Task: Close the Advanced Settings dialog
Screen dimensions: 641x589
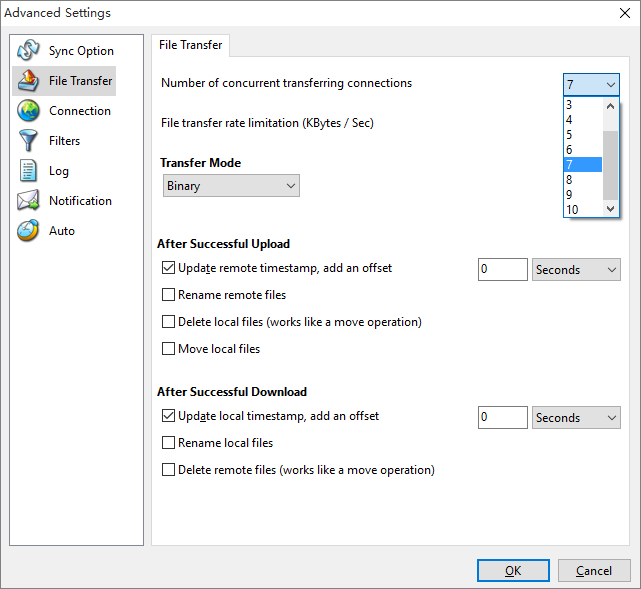Action: point(625,13)
